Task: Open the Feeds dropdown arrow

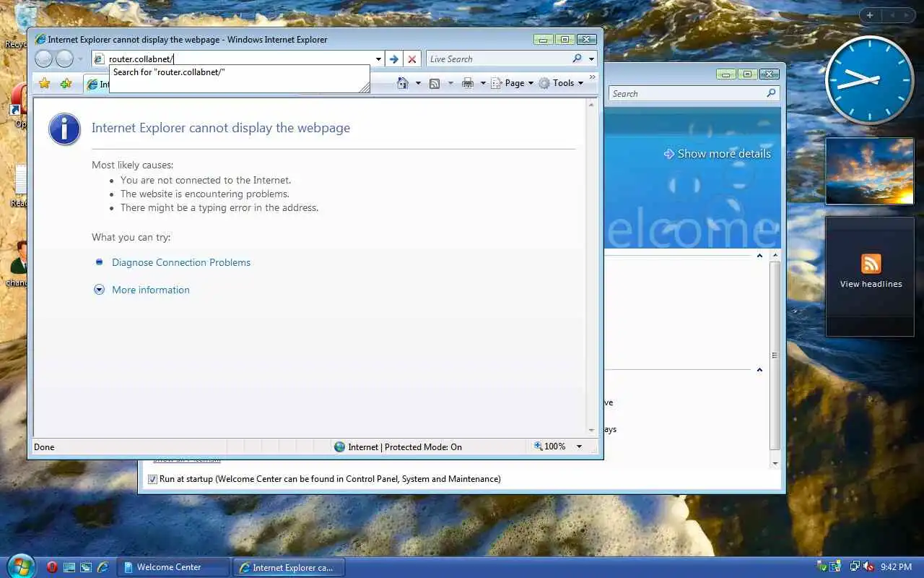Action: pos(450,83)
